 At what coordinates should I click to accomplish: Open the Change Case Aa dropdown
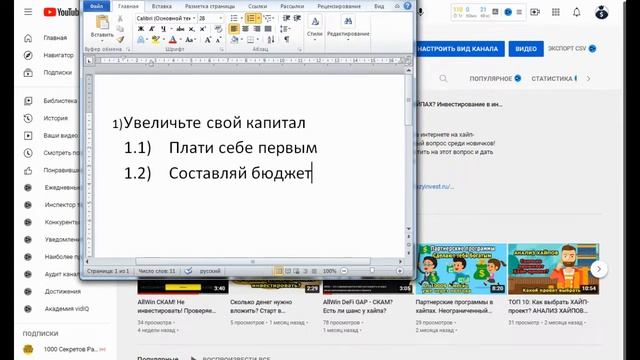coord(191,40)
